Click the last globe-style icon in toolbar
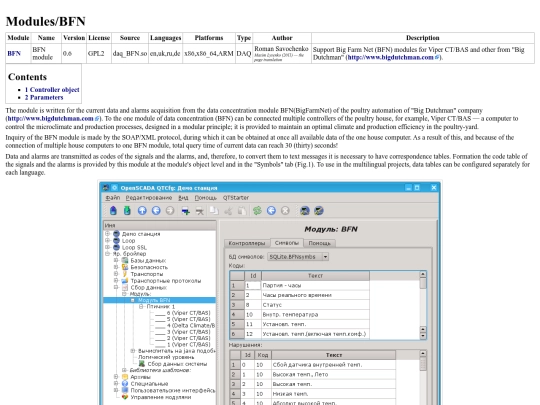Image resolution: width=540 pixels, height=405 pixels. pos(319,210)
